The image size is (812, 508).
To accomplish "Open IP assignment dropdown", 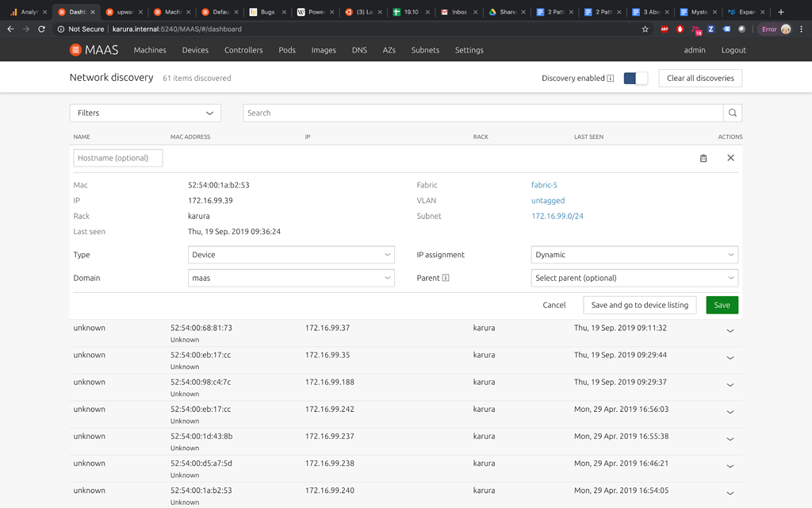I will pos(634,255).
